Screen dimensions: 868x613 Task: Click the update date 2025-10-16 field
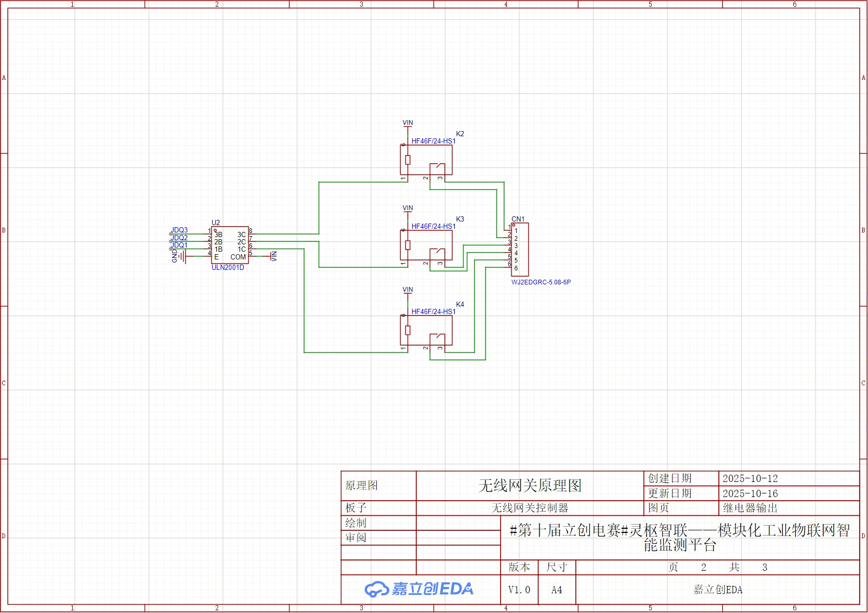pyautogui.click(x=789, y=493)
